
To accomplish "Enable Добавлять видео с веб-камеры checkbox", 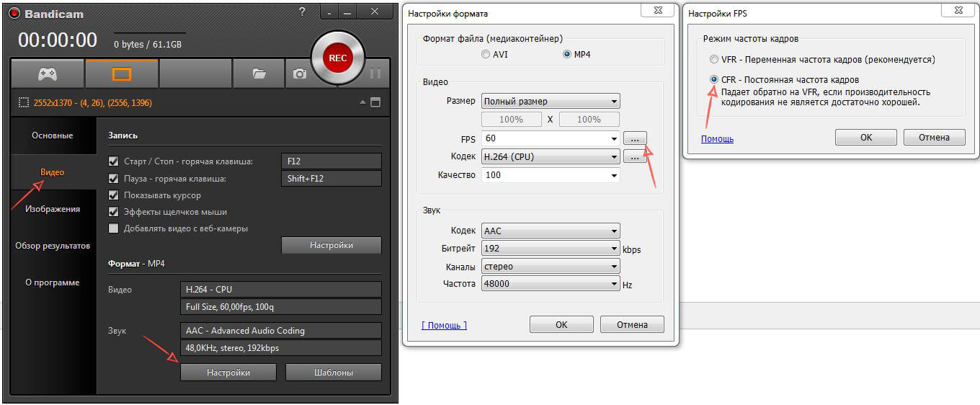I will pyautogui.click(x=113, y=228).
